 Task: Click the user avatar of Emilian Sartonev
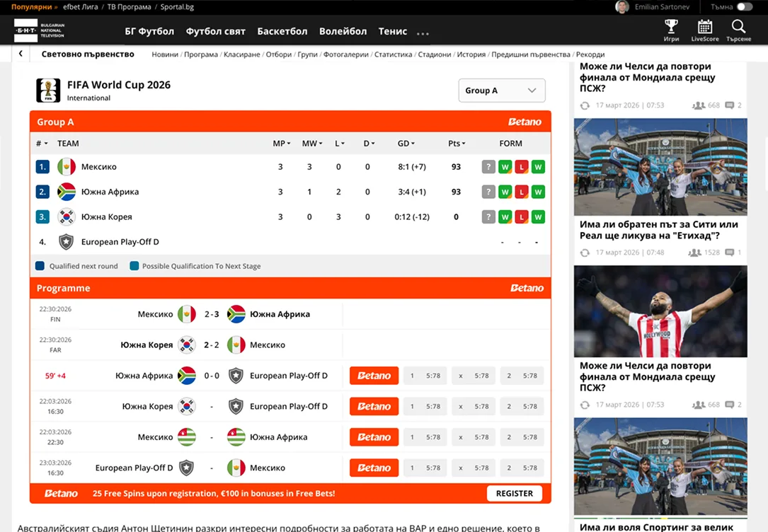[622, 7]
